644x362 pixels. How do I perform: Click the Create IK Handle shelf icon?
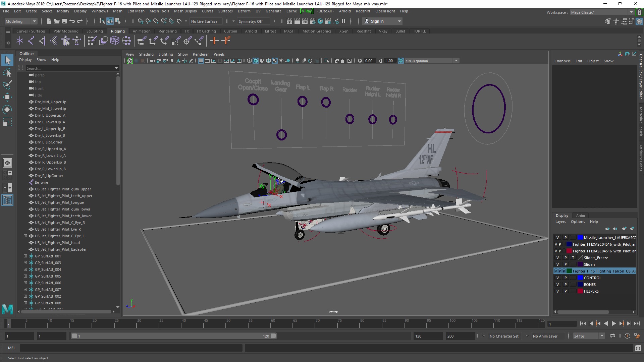(x=42, y=41)
